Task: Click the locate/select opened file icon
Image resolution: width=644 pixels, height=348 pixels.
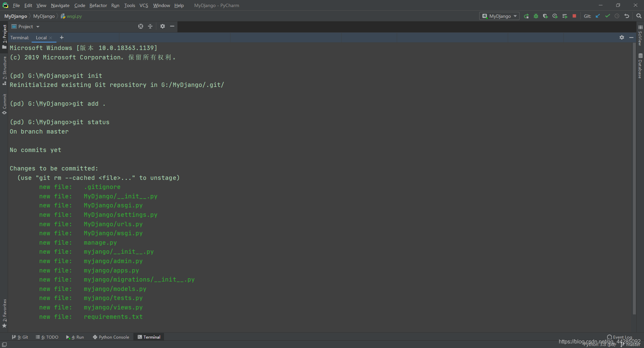Action: tap(141, 26)
